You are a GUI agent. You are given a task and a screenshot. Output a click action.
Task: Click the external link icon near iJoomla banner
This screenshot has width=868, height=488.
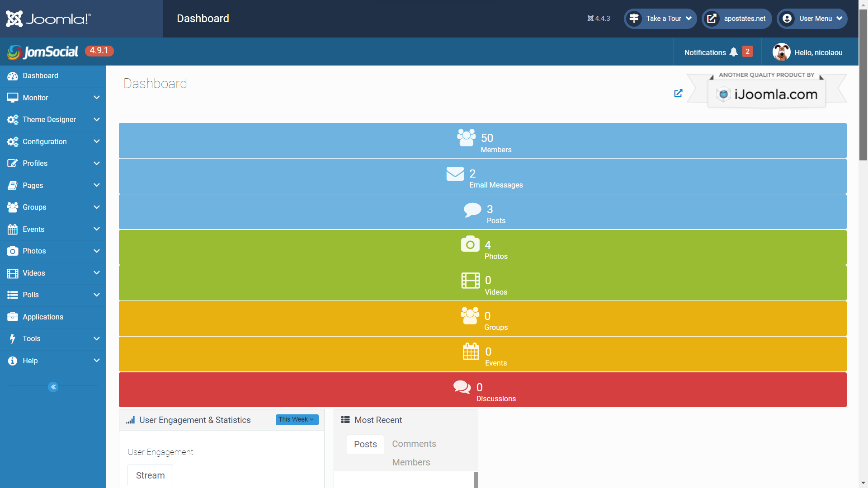[678, 94]
